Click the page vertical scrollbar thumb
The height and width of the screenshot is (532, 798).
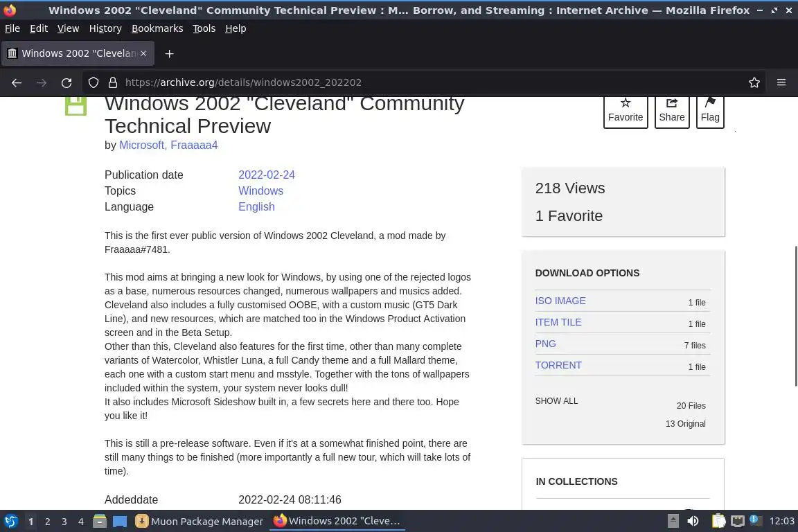click(795, 316)
